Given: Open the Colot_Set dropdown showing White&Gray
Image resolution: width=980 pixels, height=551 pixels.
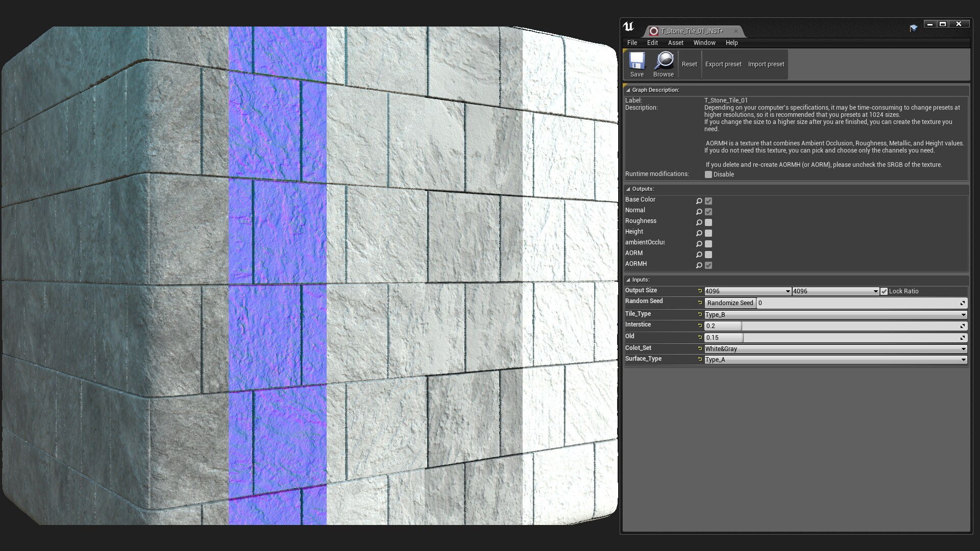Looking at the screenshot, I should pos(835,349).
